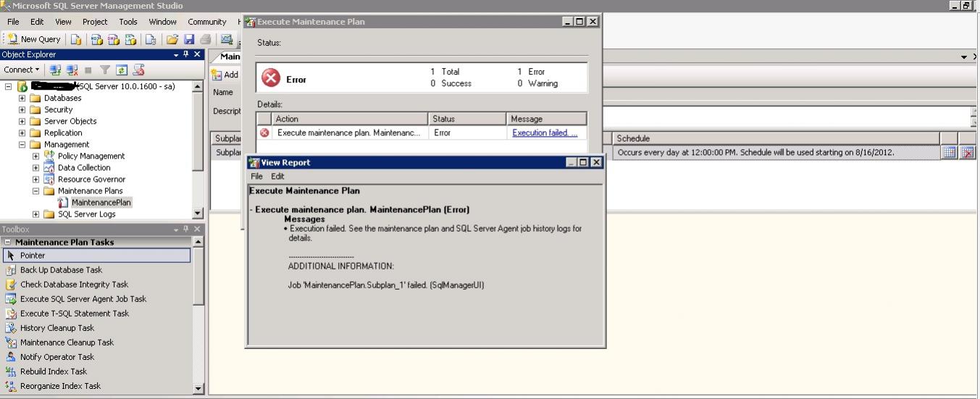Open the Window menu

(x=162, y=22)
